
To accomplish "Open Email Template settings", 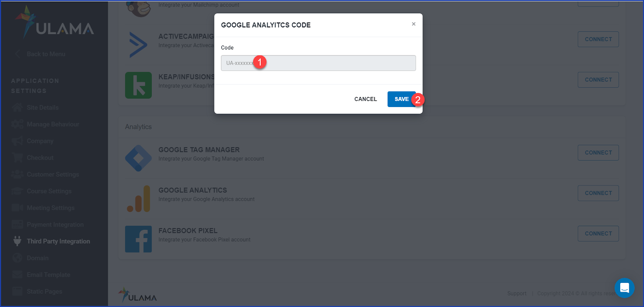I will [48, 275].
